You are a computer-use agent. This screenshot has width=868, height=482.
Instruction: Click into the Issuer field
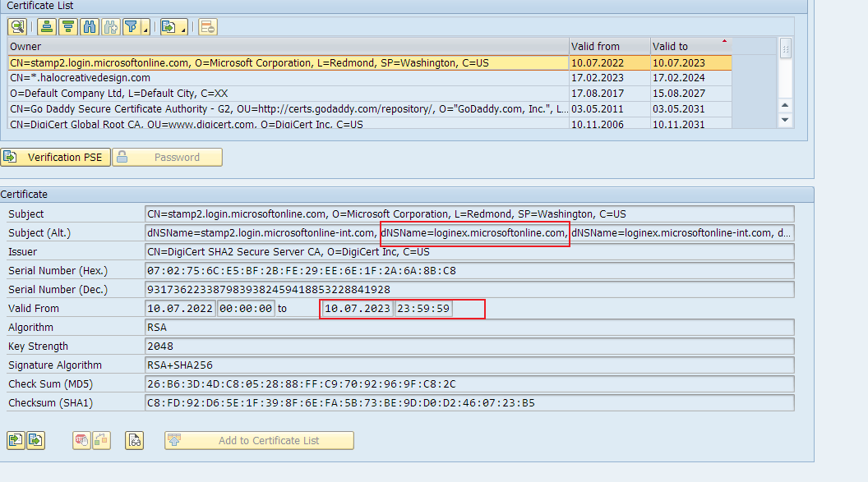click(469, 251)
